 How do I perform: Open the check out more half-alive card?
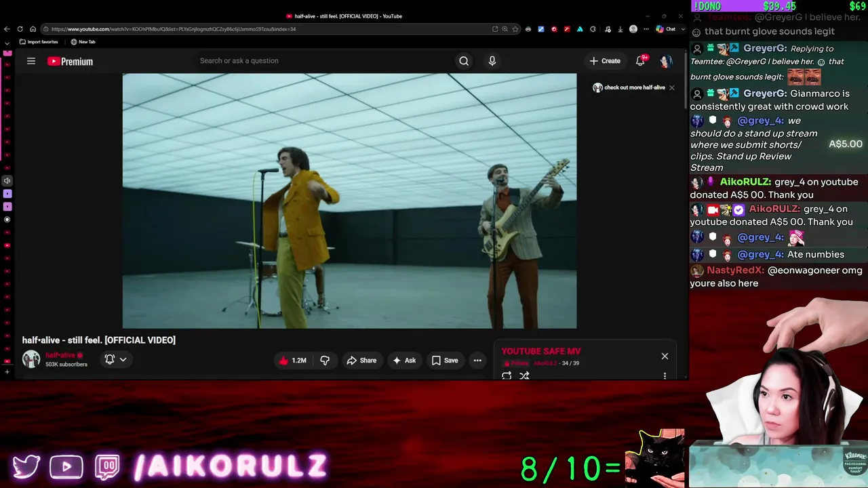tap(629, 87)
